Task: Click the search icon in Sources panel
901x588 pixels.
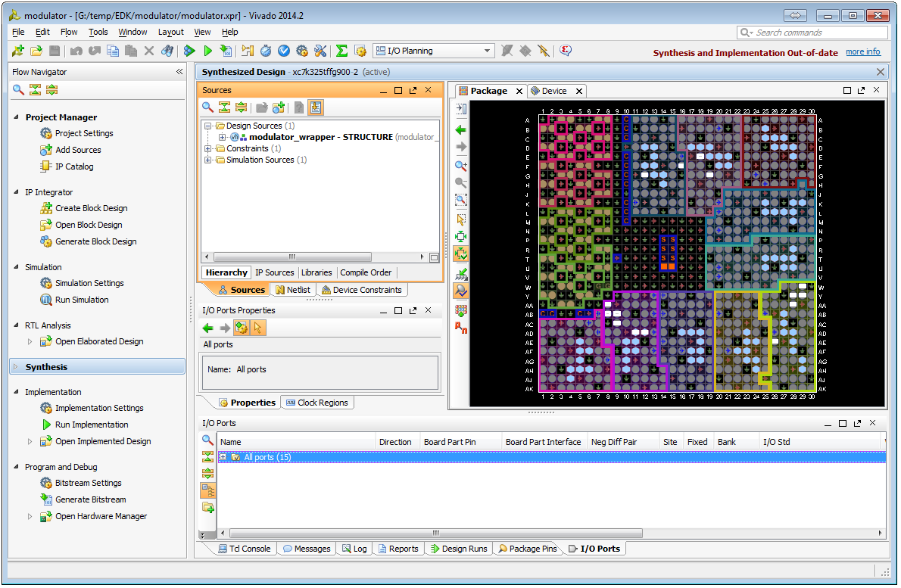Action: coord(207,107)
